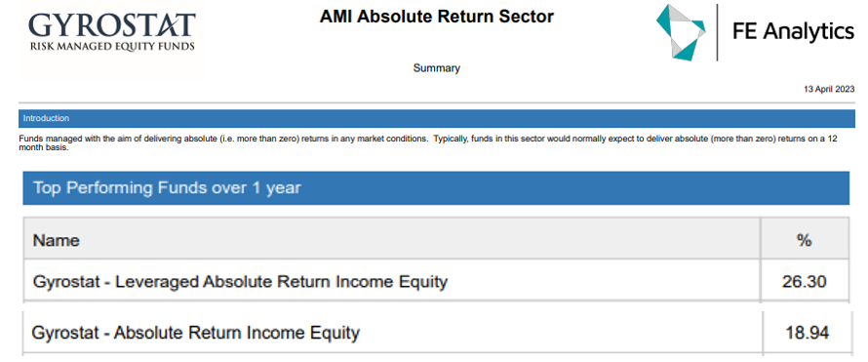This screenshot has height=362, width=868.
Task: Click the vertical divider beside FE Analytics
Action: coord(718,32)
